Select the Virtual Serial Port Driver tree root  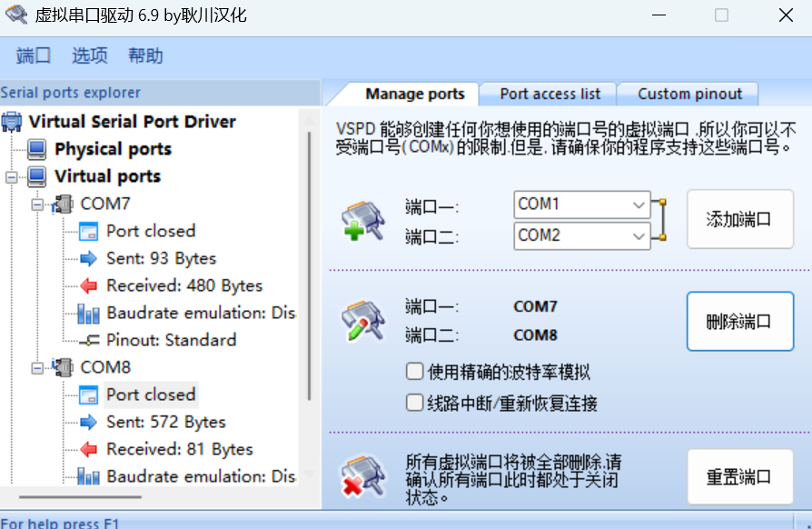132,122
